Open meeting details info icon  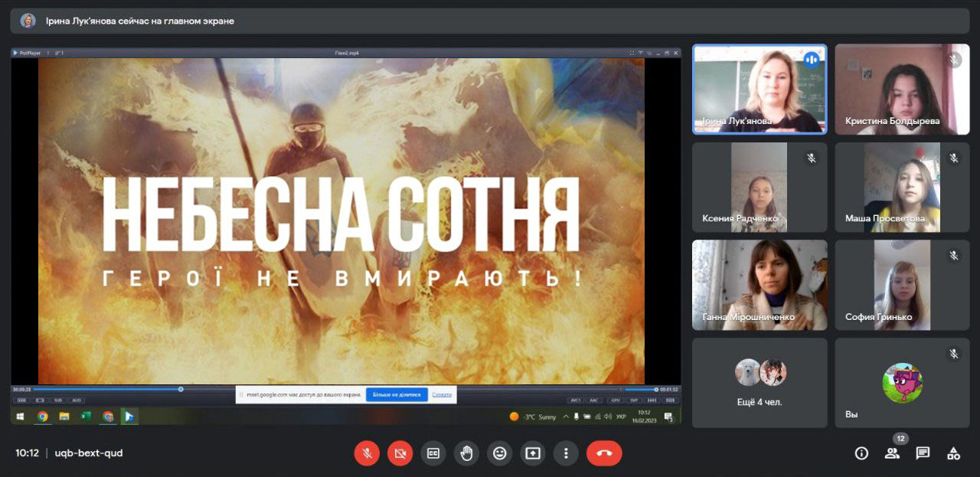pyautogui.click(x=861, y=453)
